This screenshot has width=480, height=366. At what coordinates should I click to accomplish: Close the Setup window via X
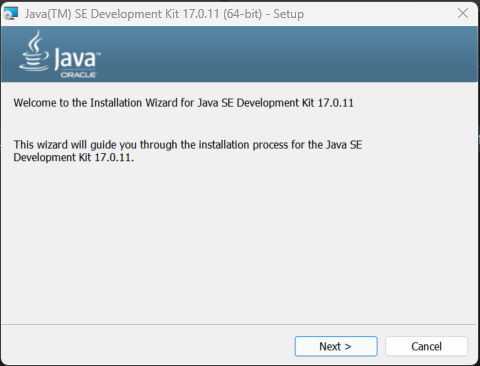point(463,14)
